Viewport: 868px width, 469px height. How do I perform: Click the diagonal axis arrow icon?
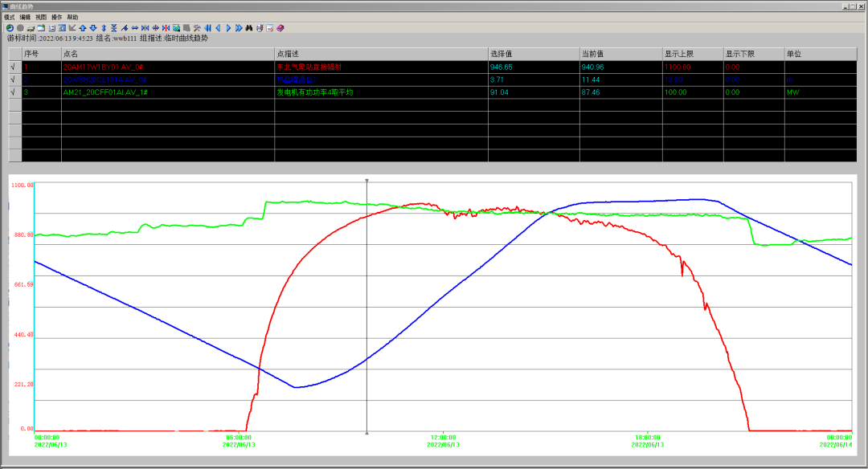pos(72,27)
